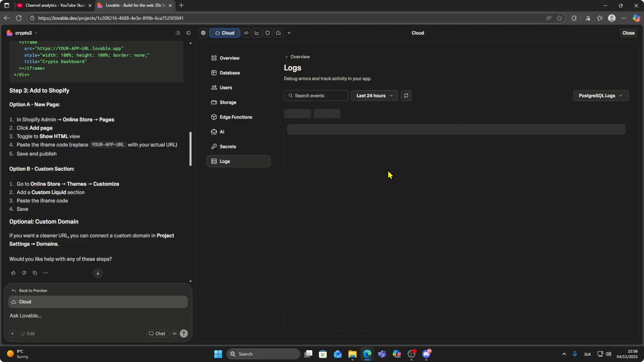Viewport: 644px width, 362px height.
Task: Open Storage in Cloud sidebar
Action: [238, 102]
